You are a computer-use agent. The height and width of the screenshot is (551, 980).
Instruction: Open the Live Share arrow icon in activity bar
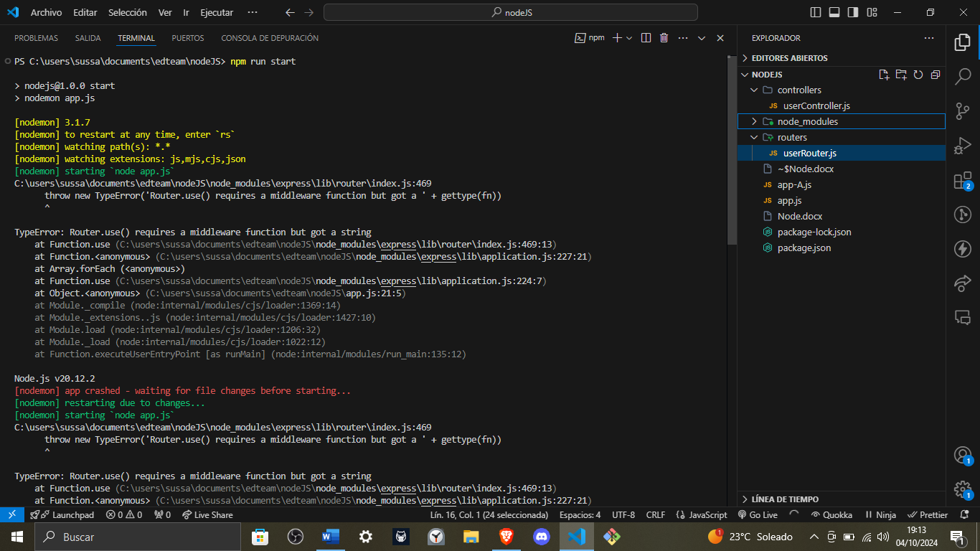(963, 283)
